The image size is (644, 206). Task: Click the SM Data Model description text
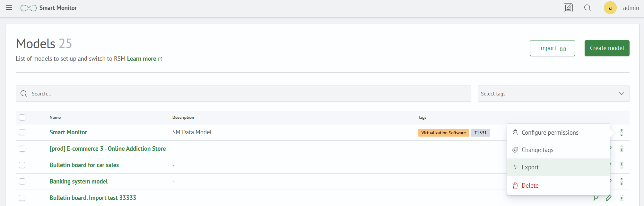pos(192,132)
